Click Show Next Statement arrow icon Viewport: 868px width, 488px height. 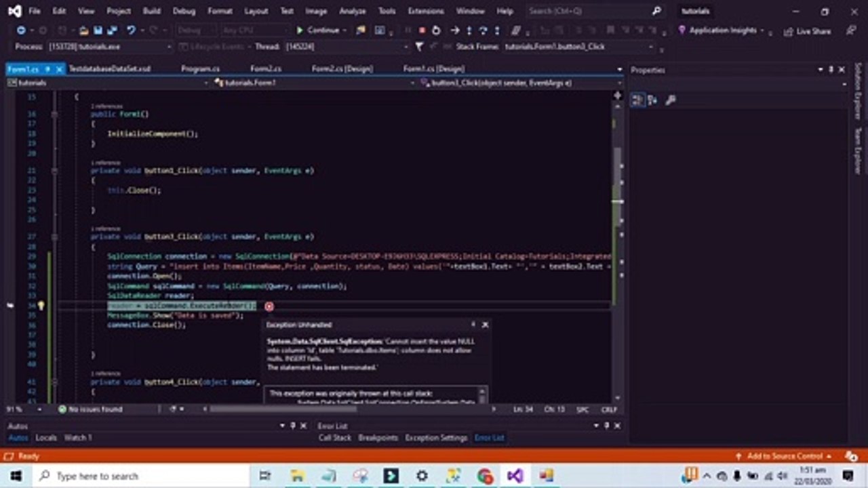click(x=455, y=30)
